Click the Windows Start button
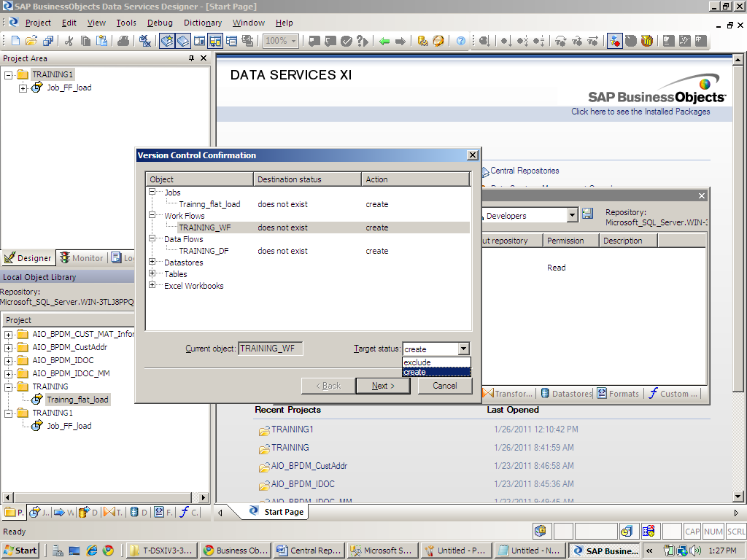 pos(20,551)
